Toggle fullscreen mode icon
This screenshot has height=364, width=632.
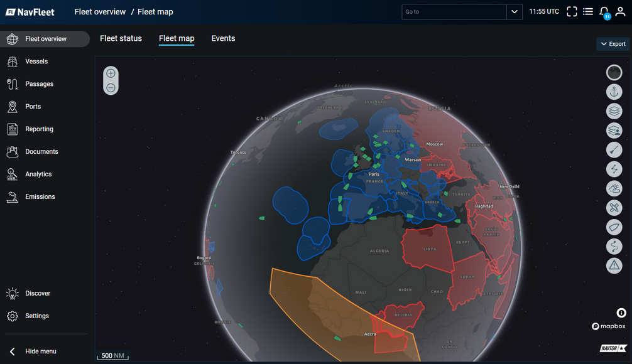(572, 12)
